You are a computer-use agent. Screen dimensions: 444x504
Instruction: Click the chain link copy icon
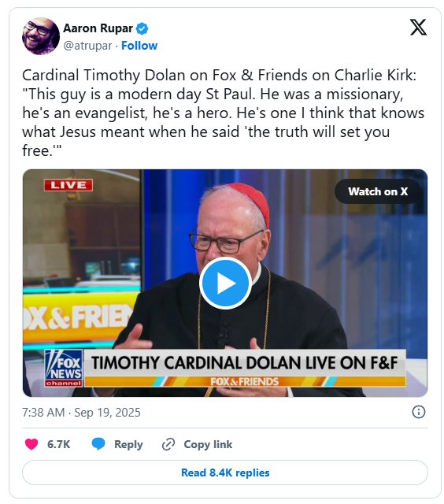[168, 444]
